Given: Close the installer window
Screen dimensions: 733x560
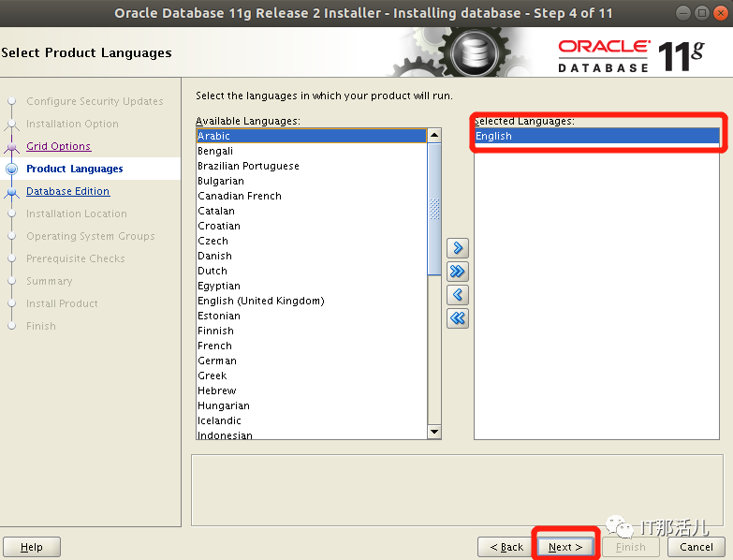Looking at the screenshot, I should (721, 12).
